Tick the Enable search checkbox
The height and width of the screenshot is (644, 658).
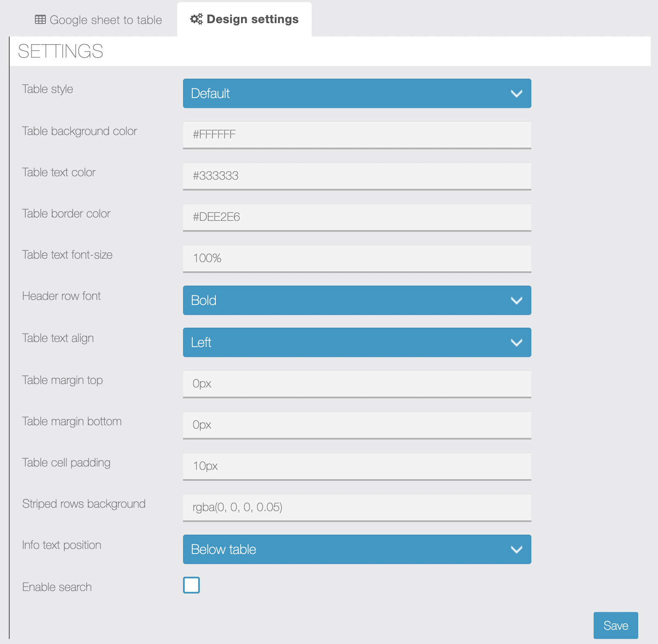(x=191, y=585)
